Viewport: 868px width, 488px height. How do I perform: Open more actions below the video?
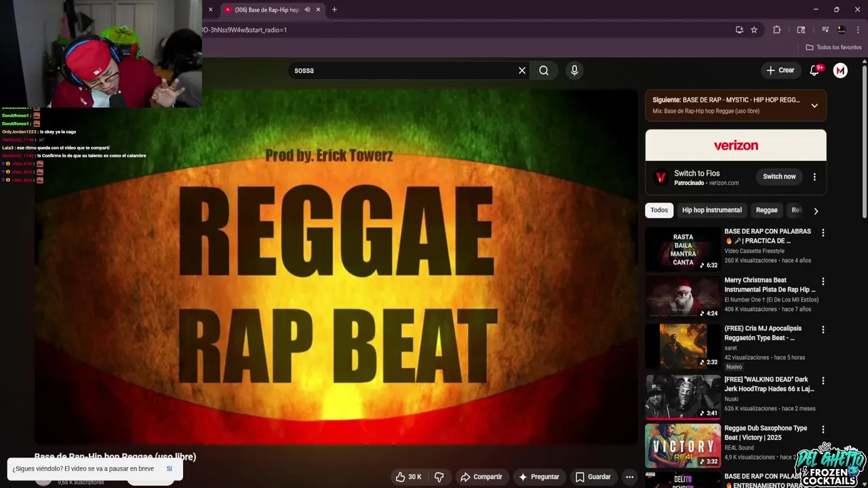coord(629,477)
